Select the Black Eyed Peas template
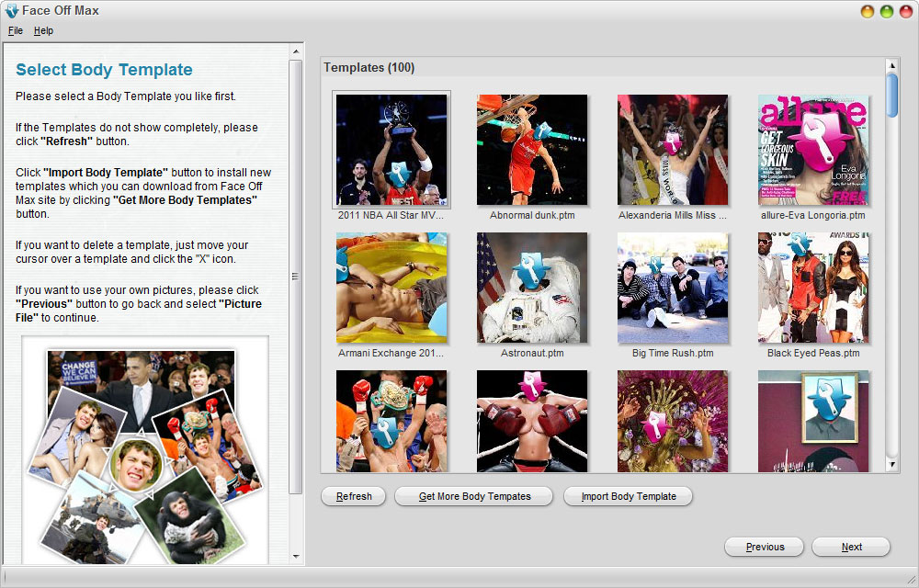Image resolution: width=919 pixels, height=588 pixels. (813, 288)
